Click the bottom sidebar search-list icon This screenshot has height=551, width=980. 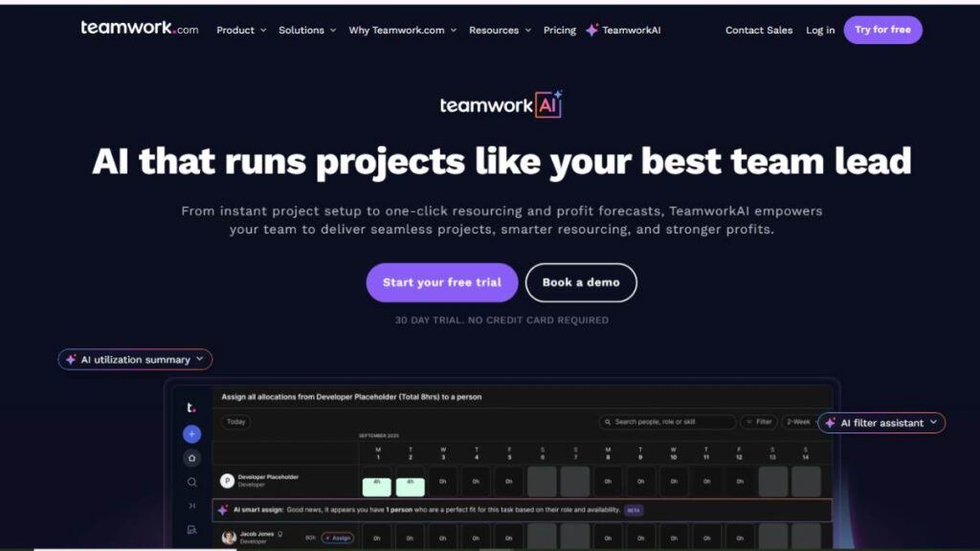point(191,530)
